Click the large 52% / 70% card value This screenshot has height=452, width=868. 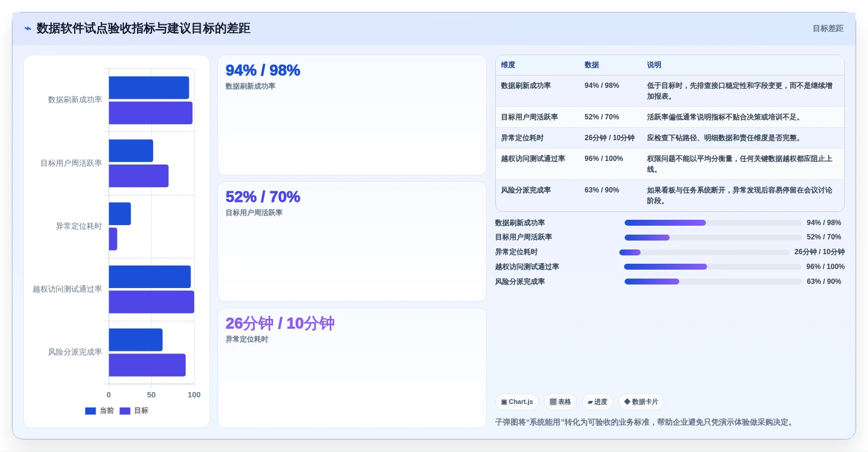click(263, 197)
